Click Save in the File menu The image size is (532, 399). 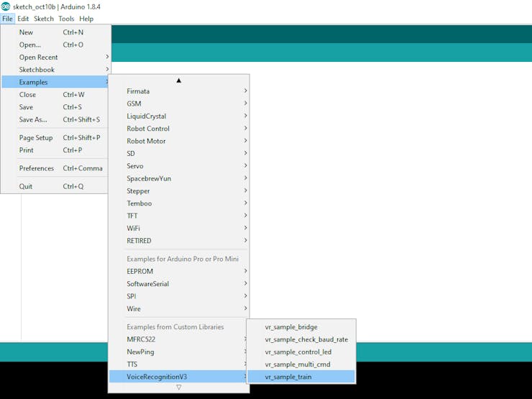click(55, 107)
